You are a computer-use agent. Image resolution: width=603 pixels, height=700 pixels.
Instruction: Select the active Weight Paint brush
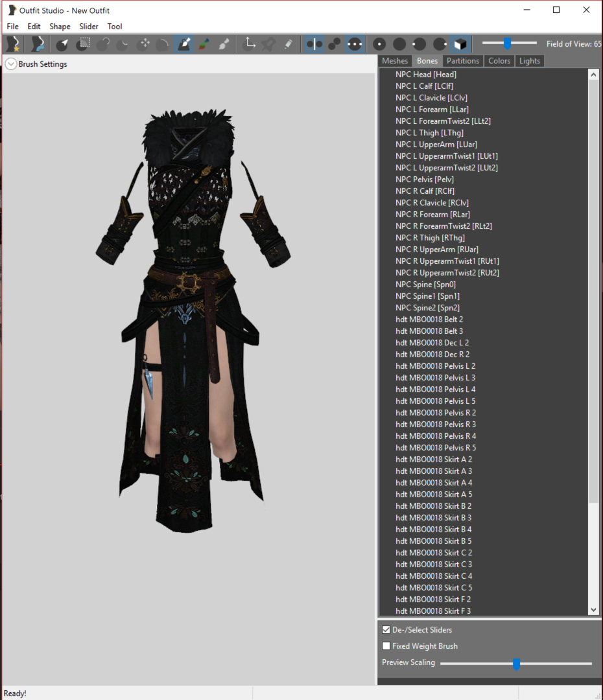click(184, 44)
